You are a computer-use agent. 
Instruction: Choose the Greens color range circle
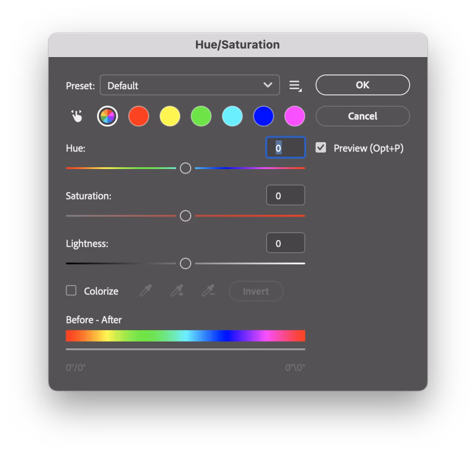[201, 116]
